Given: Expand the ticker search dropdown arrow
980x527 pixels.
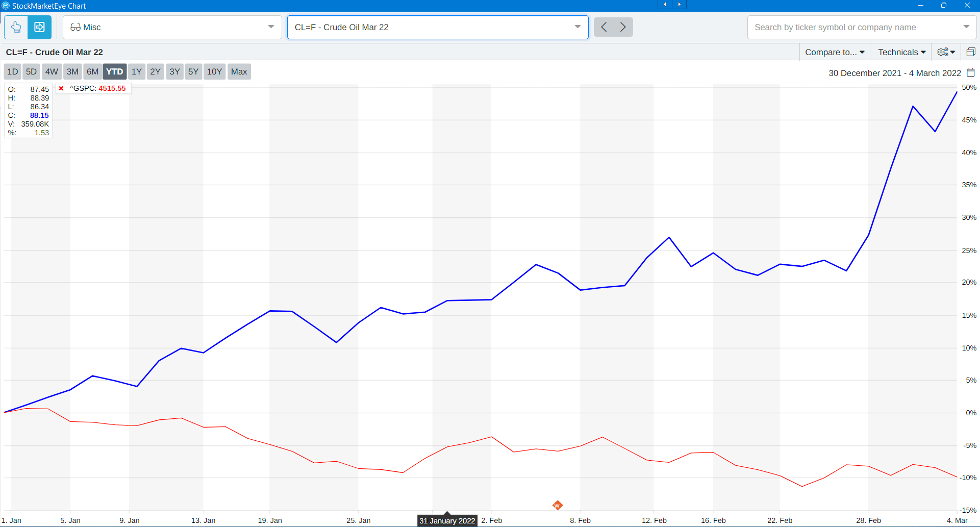Looking at the screenshot, I should (x=966, y=27).
